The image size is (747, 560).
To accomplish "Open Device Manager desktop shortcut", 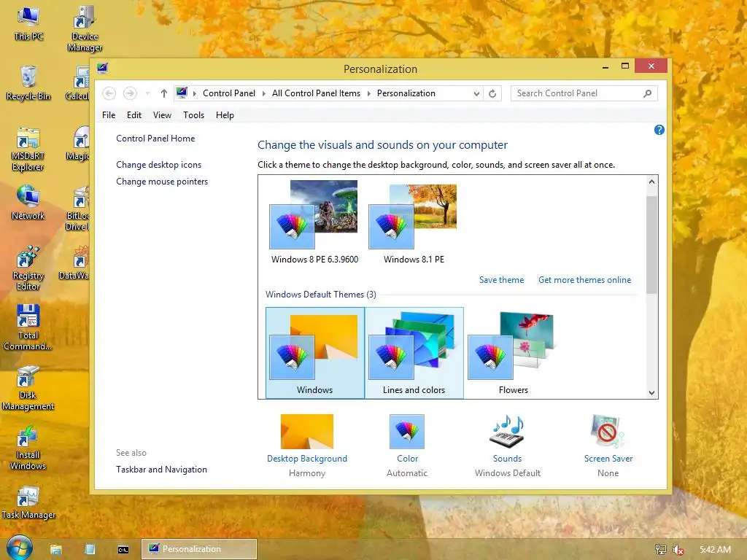I will click(x=85, y=28).
